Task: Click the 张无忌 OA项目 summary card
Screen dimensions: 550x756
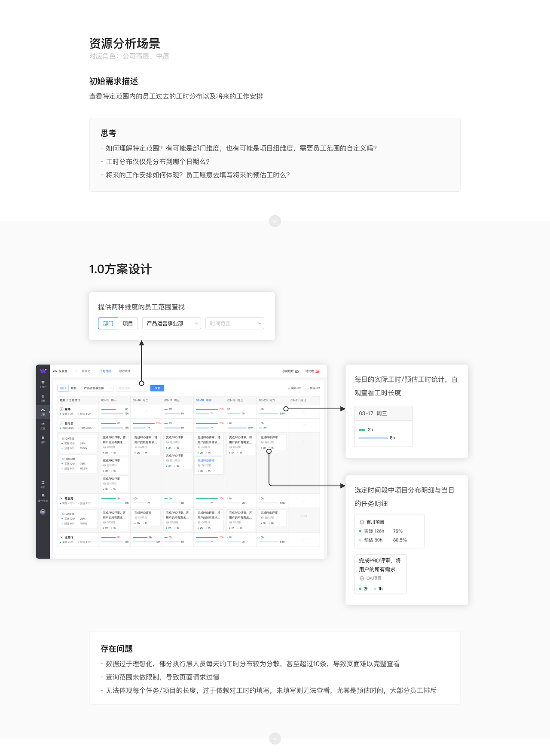Action: (78, 444)
